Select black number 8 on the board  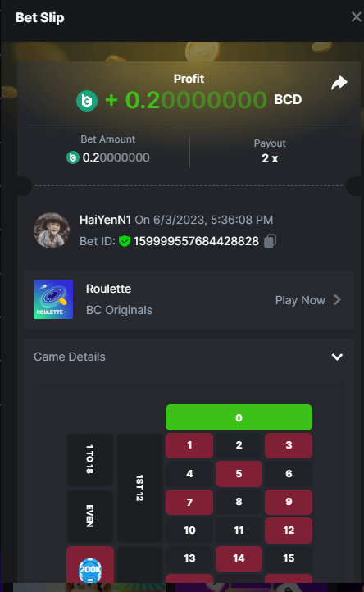tap(239, 502)
